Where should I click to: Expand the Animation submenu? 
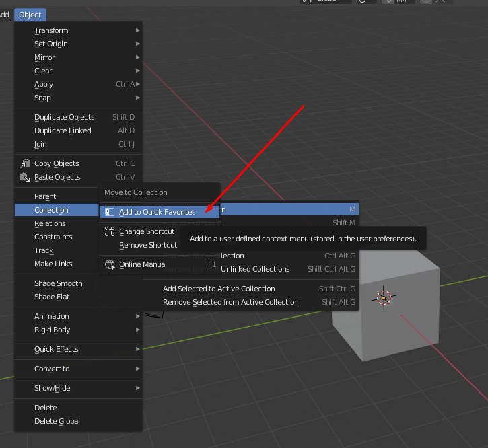79,316
